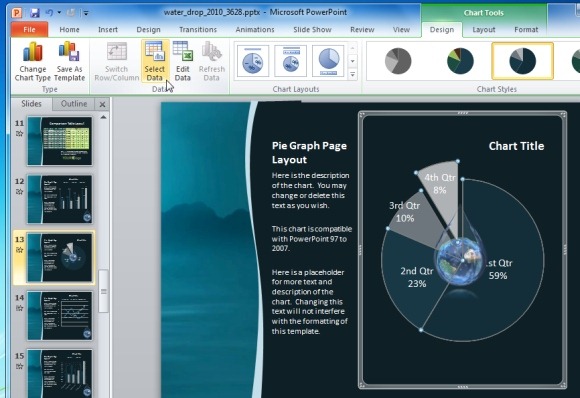Select slide 12 thumbnail

[x=60, y=199]
